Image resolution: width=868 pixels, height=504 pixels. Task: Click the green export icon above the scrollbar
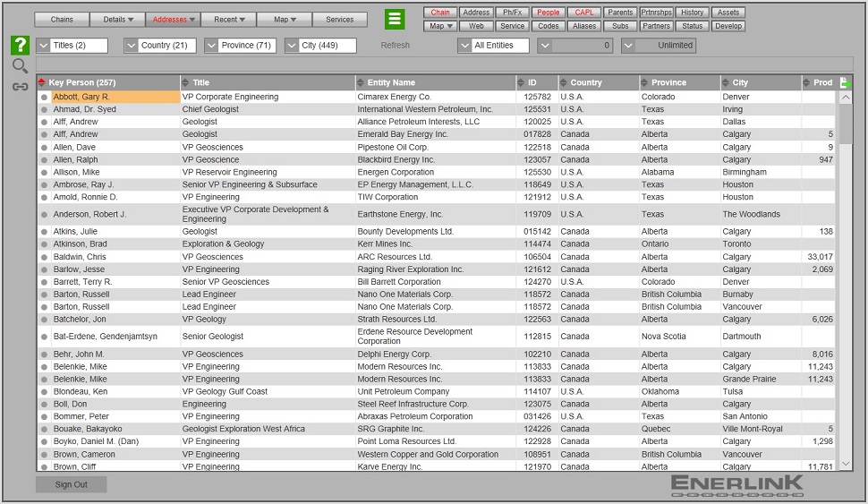[845, 82]
